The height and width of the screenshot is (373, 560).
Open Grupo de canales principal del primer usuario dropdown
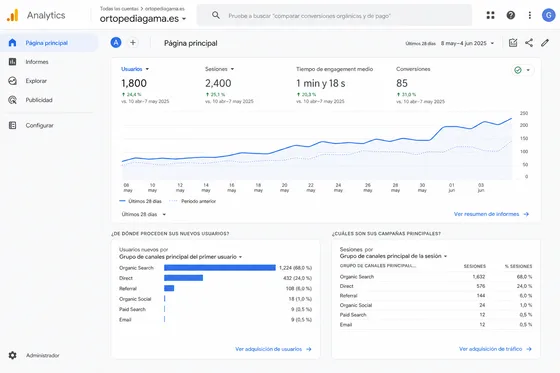coord(180,257)
